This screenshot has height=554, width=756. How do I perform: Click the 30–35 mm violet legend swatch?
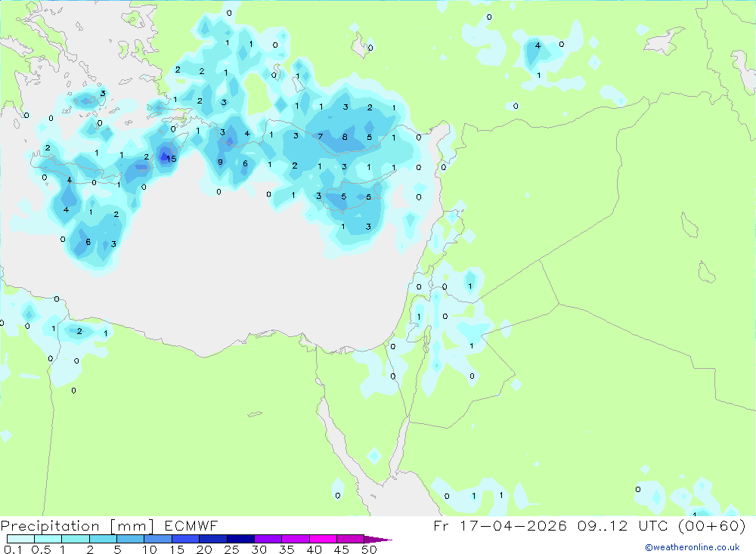coord(268,539)
